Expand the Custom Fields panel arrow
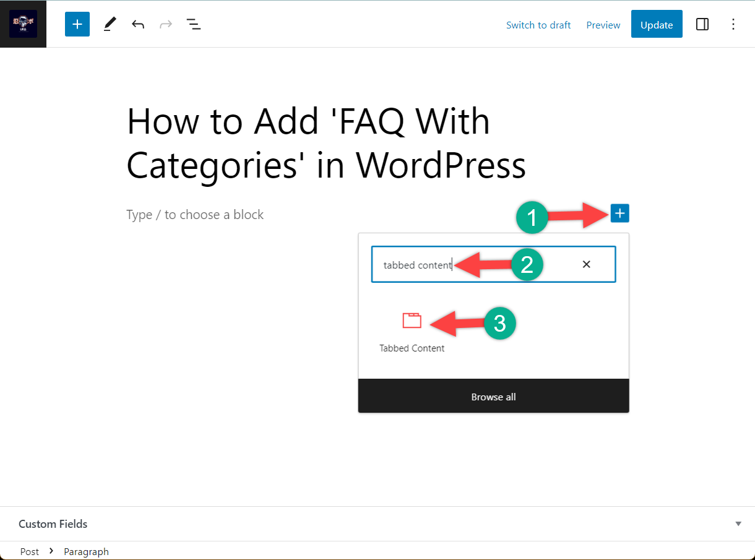This screenshot has width=755, height=560. click(738, 524)
